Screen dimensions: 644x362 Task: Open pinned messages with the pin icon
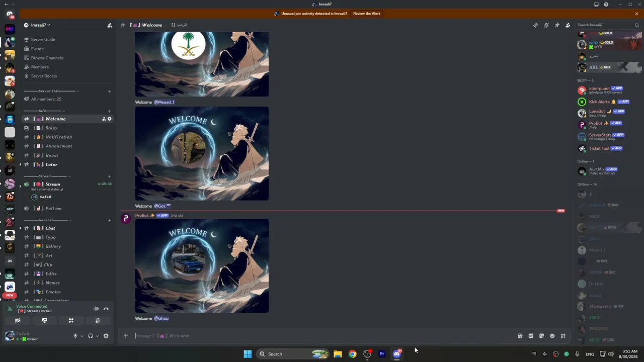(x=557, y=25)
